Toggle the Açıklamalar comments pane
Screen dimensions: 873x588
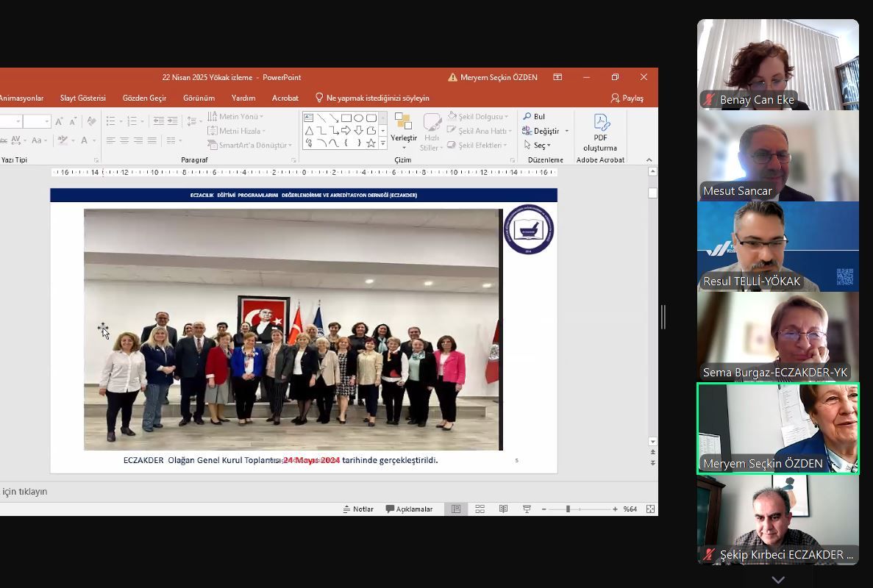409,509
